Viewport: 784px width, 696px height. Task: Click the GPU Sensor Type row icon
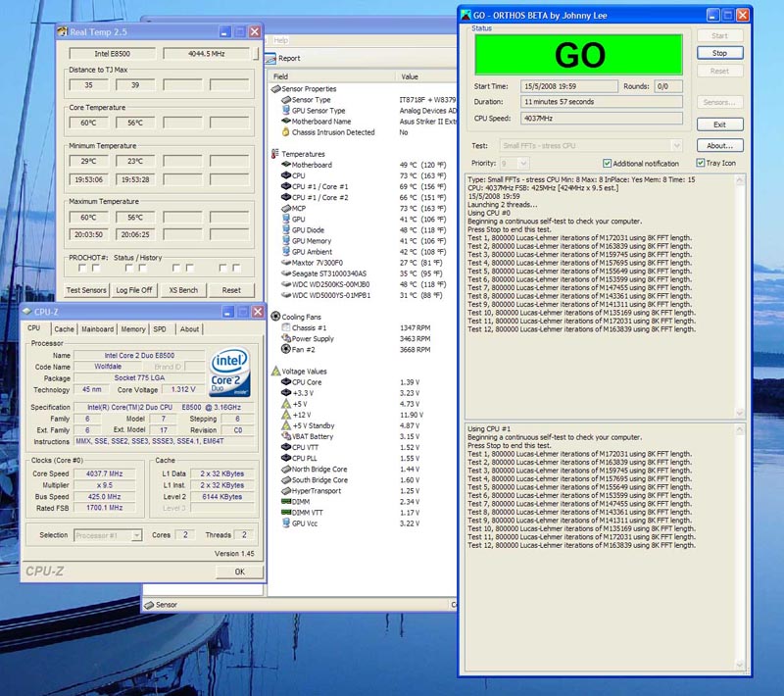pyautogui.click(x=286, y=111)
